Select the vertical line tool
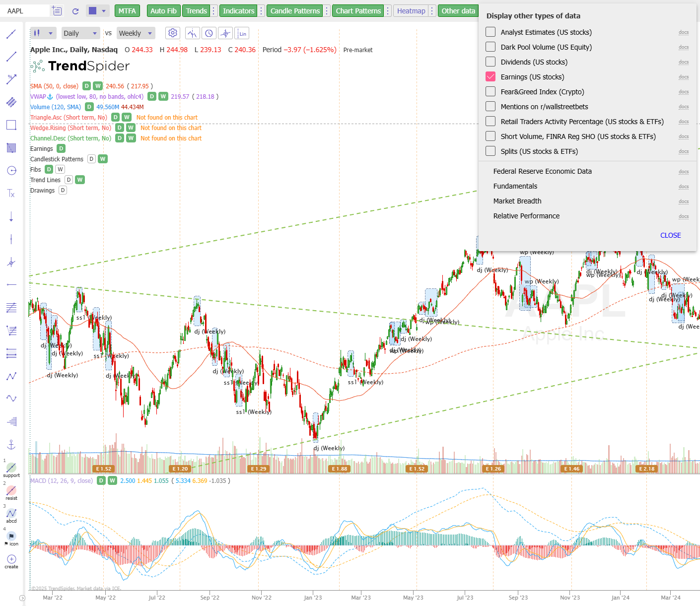The image size is (700, 606). pos(11,239)
